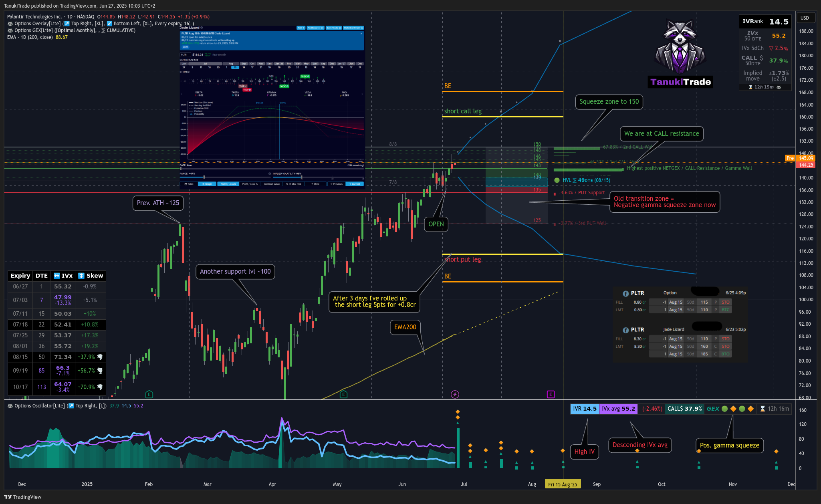Click the purple lightning bolt event marker
The width and height of the screenshot is (821, 504).
tap(455, 395)
